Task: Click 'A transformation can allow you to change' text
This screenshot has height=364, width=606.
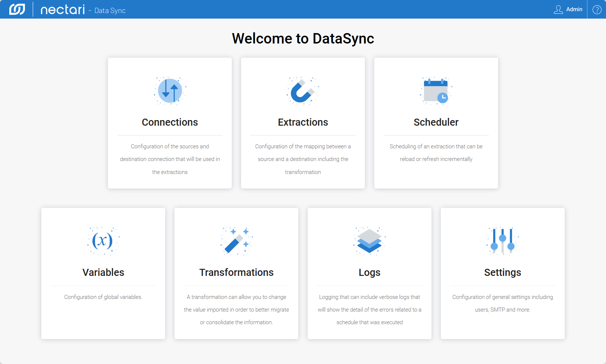Action: 236,297
